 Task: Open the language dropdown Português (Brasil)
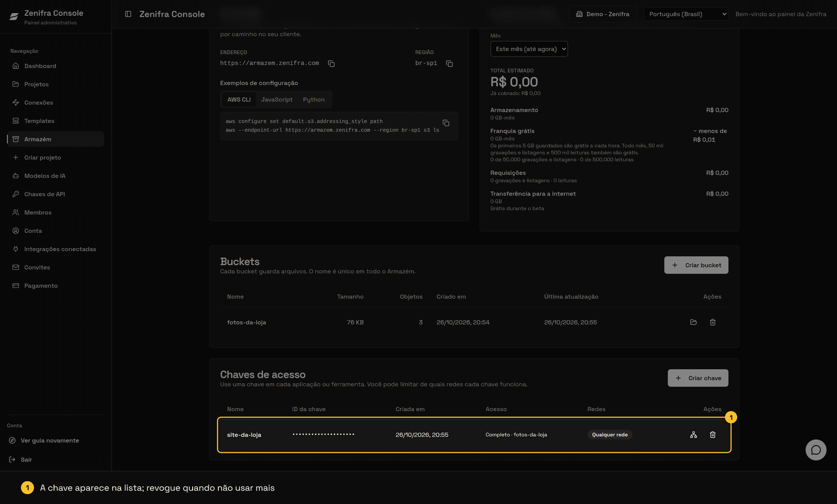(686, 14)
